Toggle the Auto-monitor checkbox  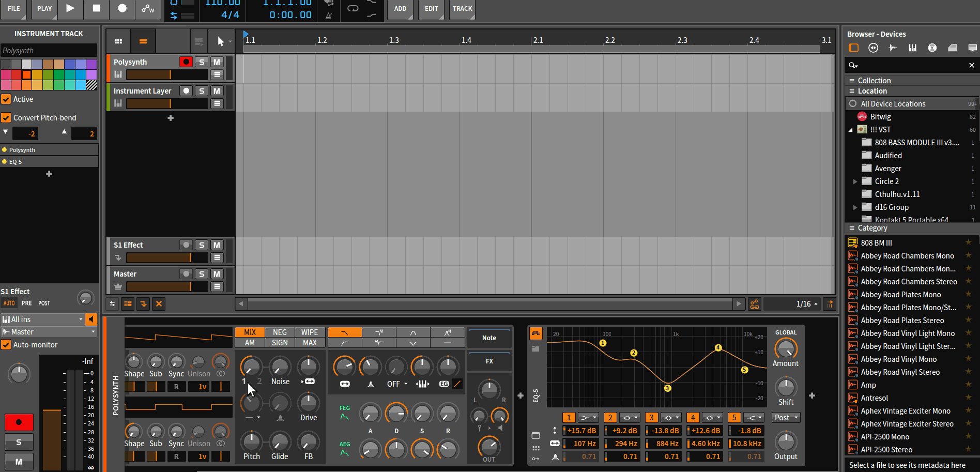(6, 345)
